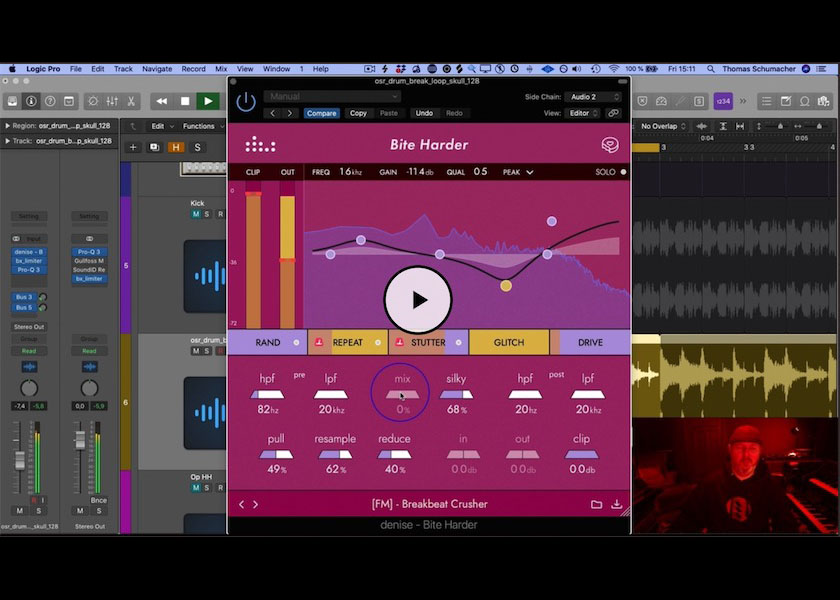Solo the Op HH track
The height and width of the screenshot is (600, 840).
click(207, 488)
